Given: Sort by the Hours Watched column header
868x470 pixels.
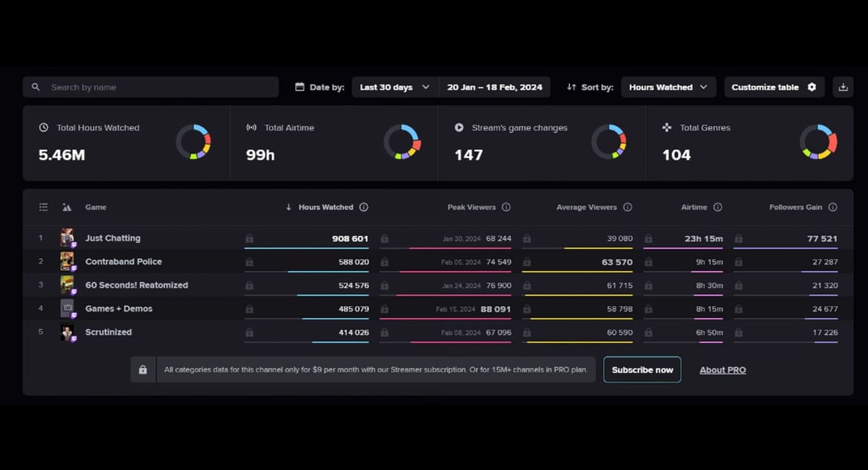Looking at the screenshot, I should click(325, 208).
